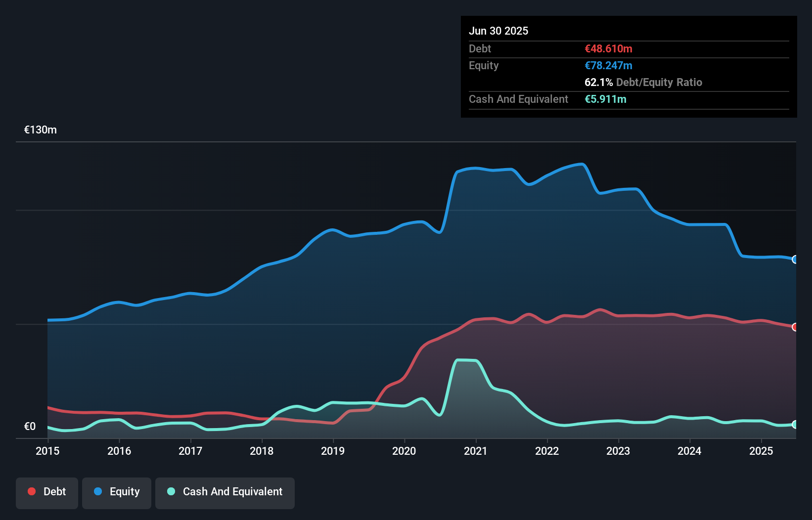Screen dimensions: 812x520
Task: Click the blue Equity value €78.247m in tooltip
Action: (x=609, y=65)
